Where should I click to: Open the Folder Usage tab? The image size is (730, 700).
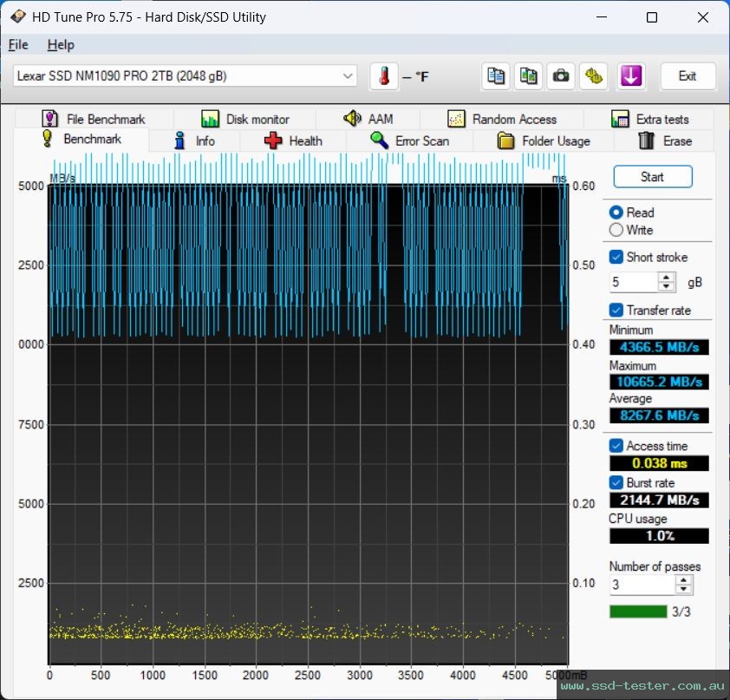tap(544, 141)
